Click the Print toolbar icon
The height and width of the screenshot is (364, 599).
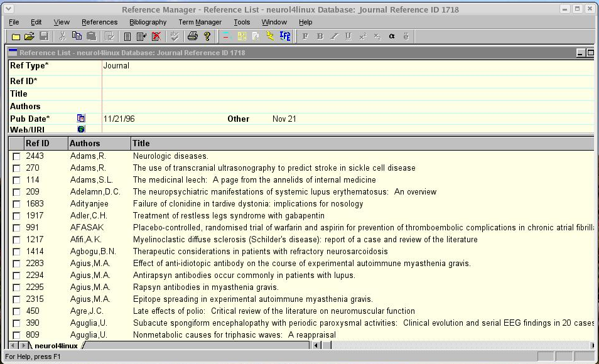click(x=193, y=36)
